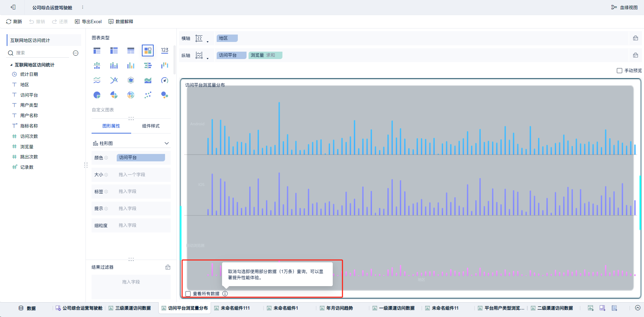Click the add analysis document icon
644x317 pixels.
(x=614, y=308)
